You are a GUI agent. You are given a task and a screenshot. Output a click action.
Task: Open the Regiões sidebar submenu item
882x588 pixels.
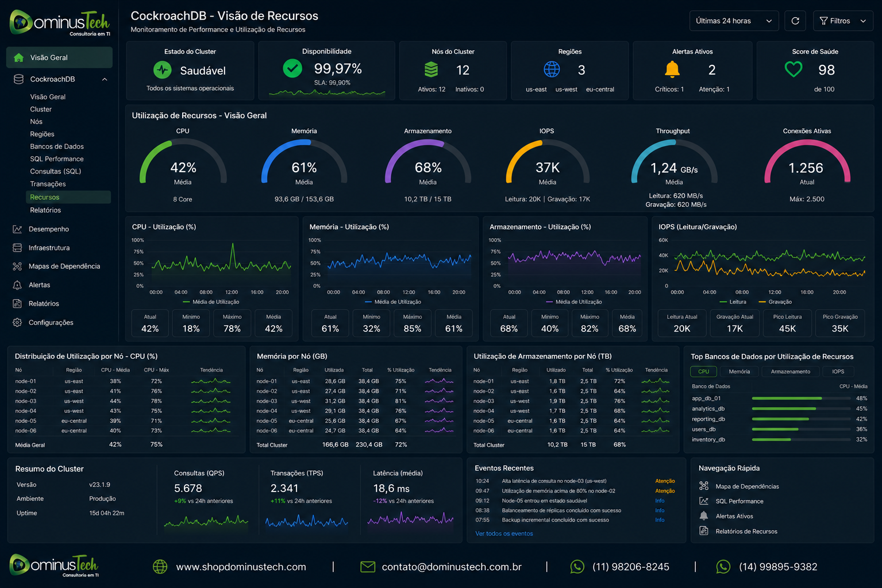point(42,134)
